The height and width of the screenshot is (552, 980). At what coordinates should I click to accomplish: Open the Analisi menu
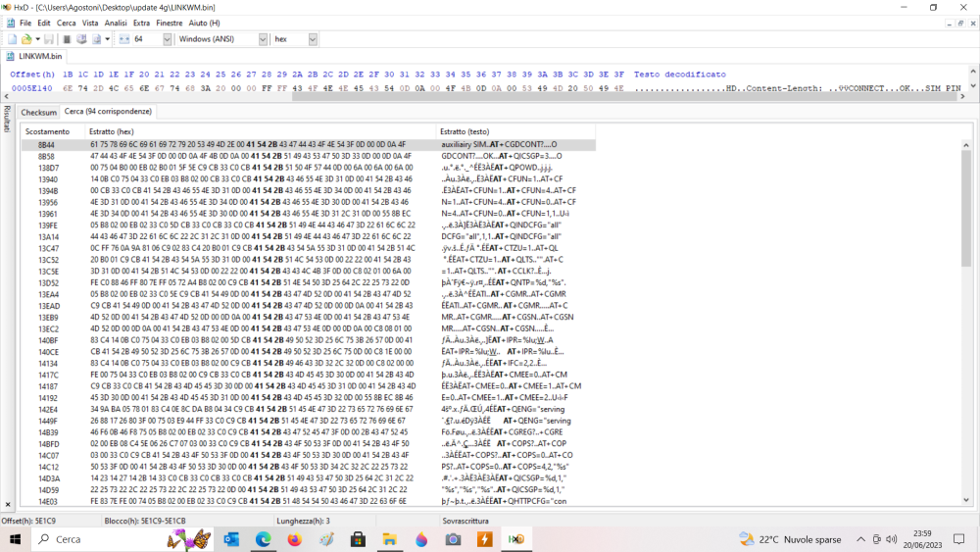(116, 22)
